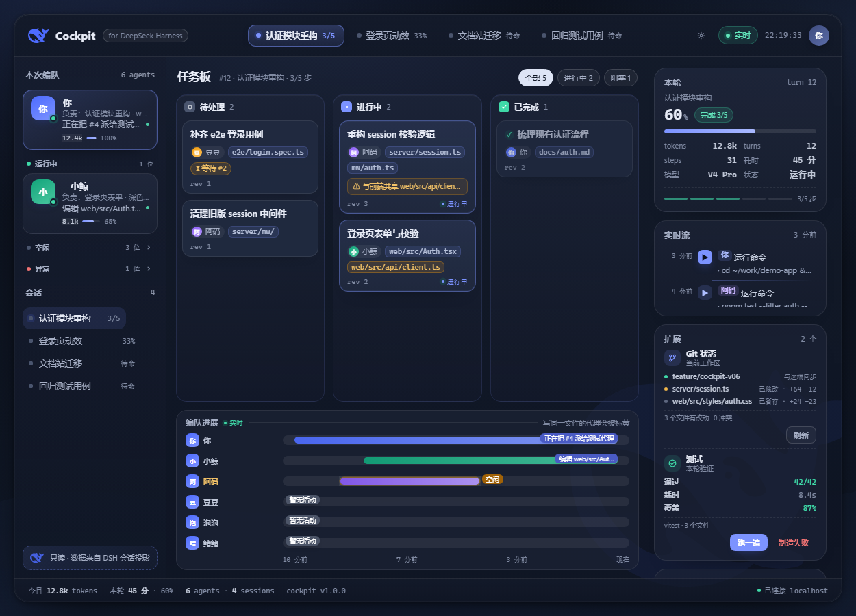Click the play icon for 你 运行命令
This screenshot has height=616, width=856.
pyautogui.click(x=705, y=257)
